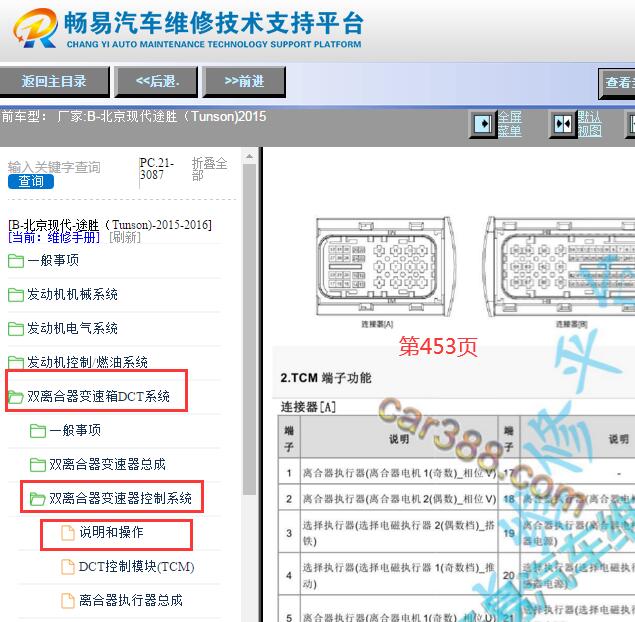Click the [B-北京现代-途胜(Tunson)-2015-2016] title
This screenshot has height=622, width=635.
coord(110,225)
